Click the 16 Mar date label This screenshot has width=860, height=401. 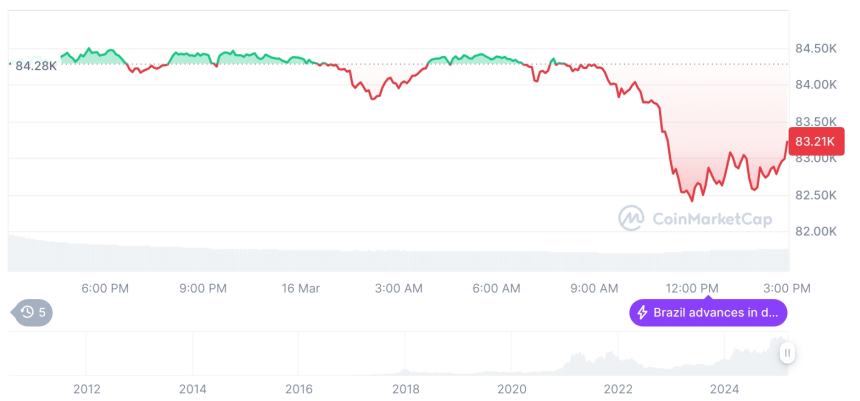[x=301, y=288]
